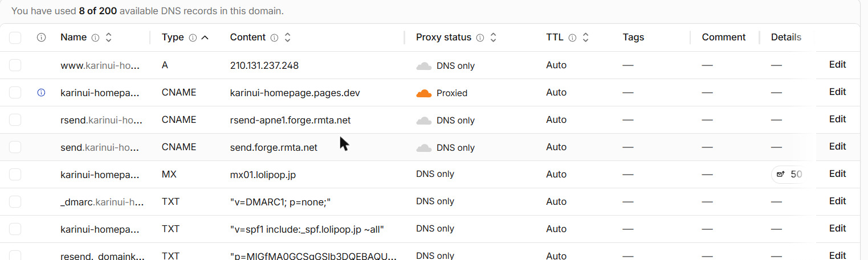Toggle the Type column sort arrow
The width and height of the screenshot is (868, 260).
205,38
